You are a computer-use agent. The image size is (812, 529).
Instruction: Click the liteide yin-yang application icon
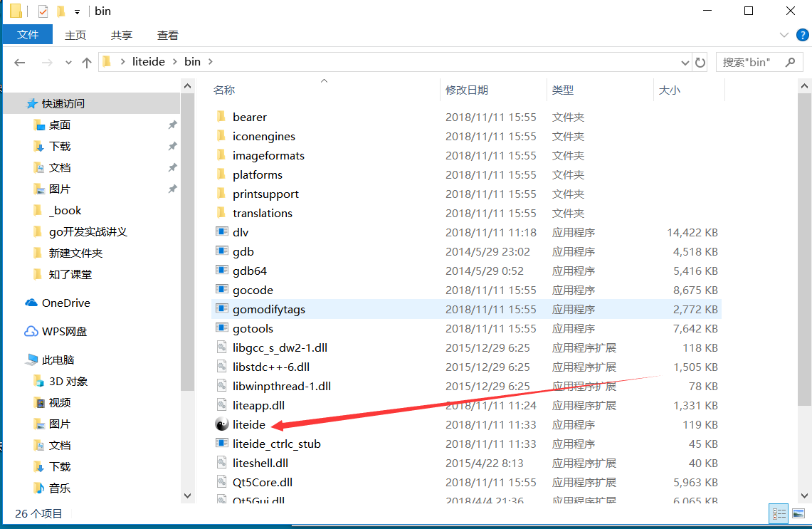point(223,424)
